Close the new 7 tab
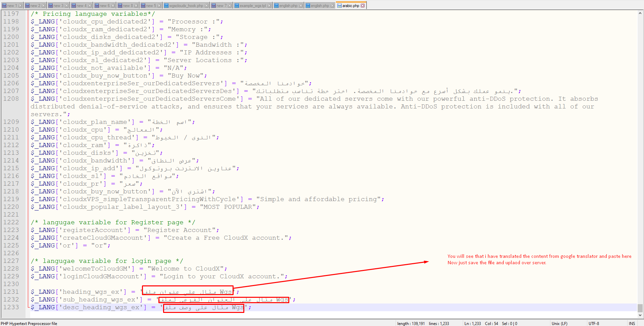Image resolution: width=644 pixels, height=326 pixels. pyautogui.click(x=230, y=6)
